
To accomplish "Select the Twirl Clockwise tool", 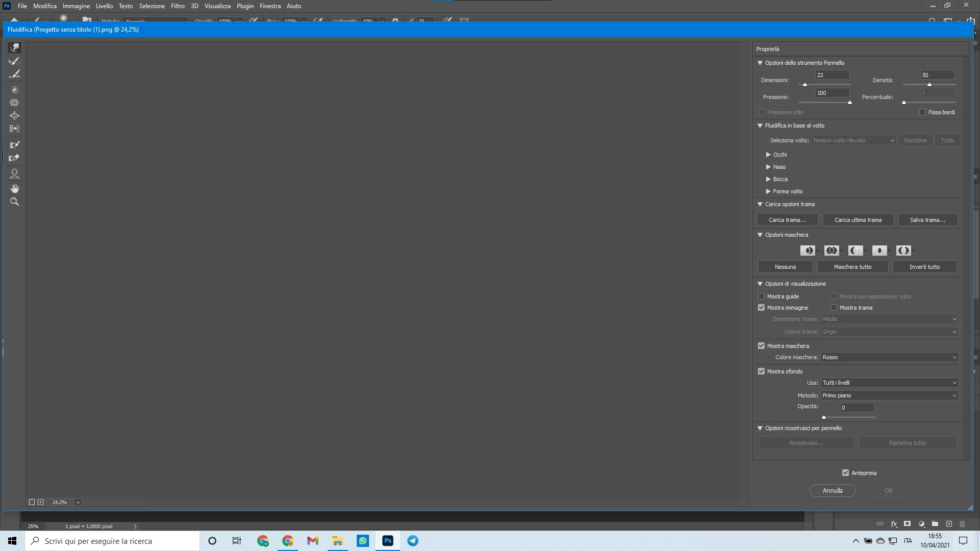I will click(14, 90).
